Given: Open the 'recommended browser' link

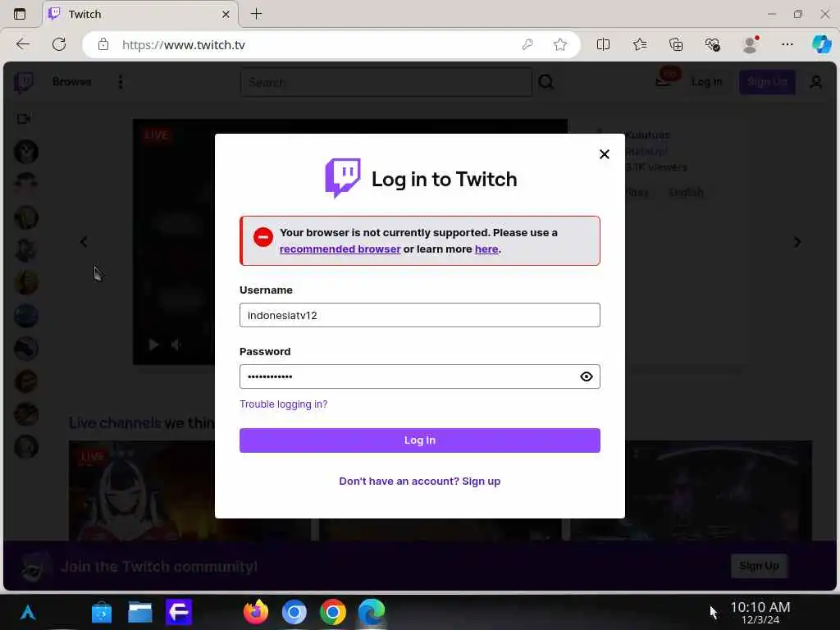Looking at the screenshot, I should click(x=340, y=249).
